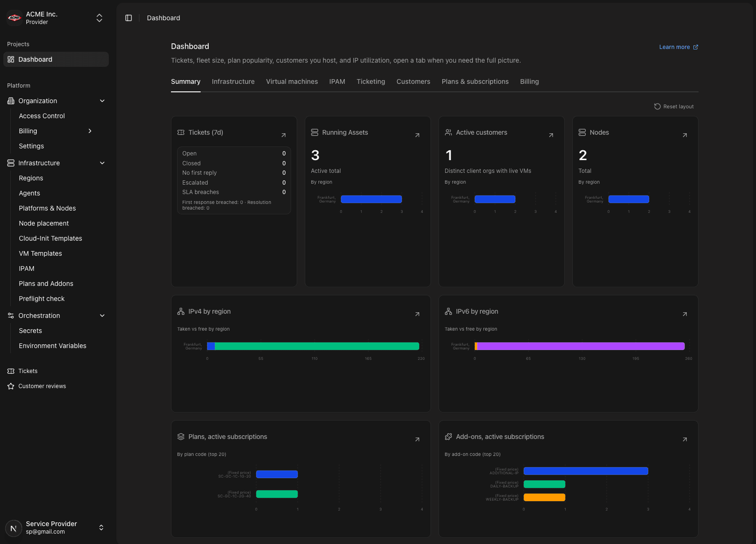Click the Plans layers icon
The height and width of the screenshot is (544, 756).
click(x=181, y=437)
